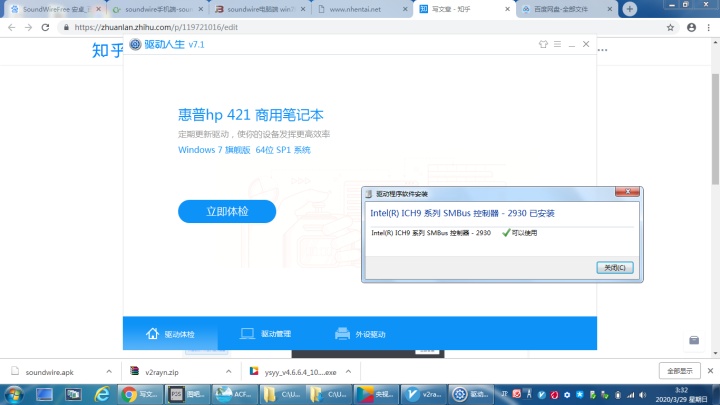Open the first C:\U... folder taskbar button

[x=281, y=394]
